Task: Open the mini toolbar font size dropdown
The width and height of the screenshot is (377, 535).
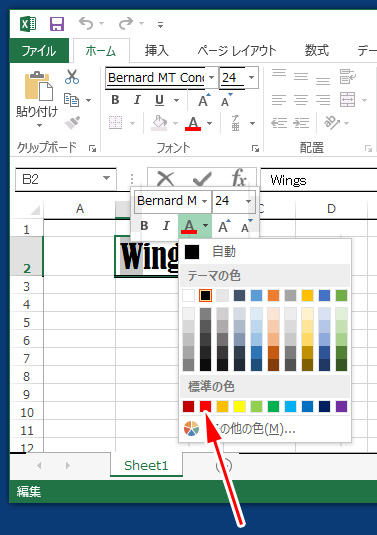Action: 248,201
